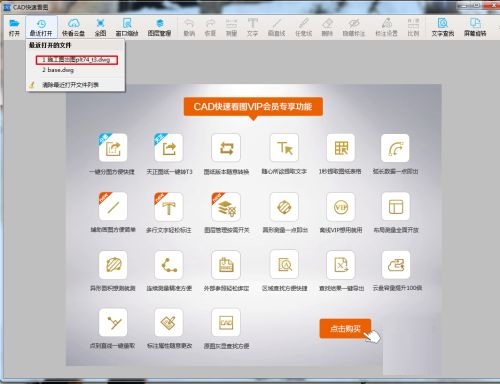
Task: Click the external reference binding file icon
Action: pyautogui.click(x=226, y=265)
